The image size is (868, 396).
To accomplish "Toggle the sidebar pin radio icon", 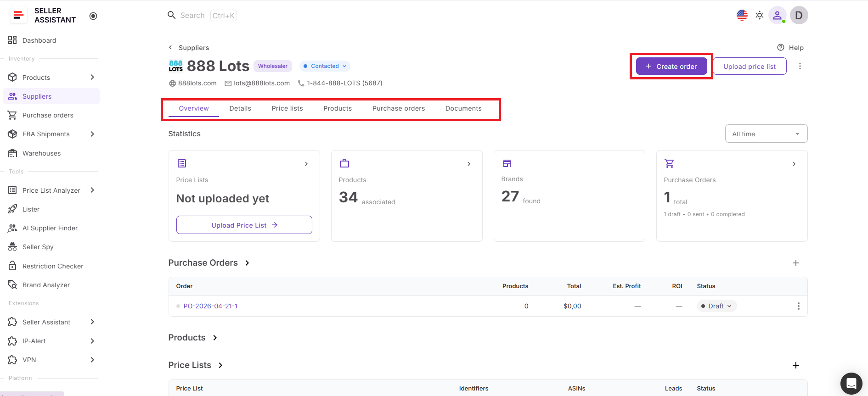I will click(x=93, y=16).
